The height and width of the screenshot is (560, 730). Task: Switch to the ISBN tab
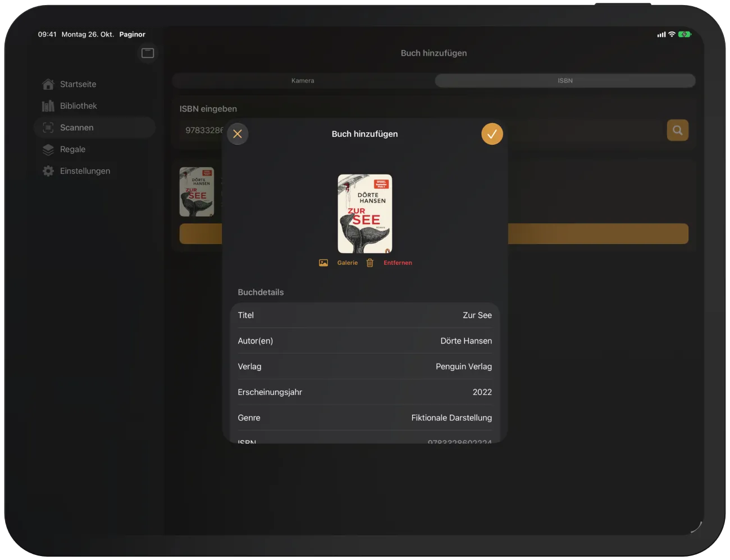coord(565,81)
